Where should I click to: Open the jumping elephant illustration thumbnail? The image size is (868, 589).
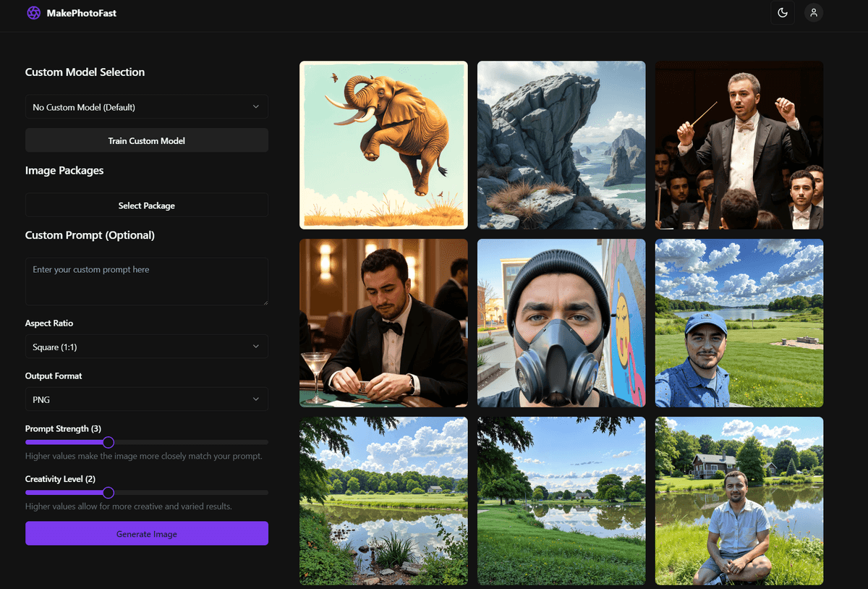click(383, 145)
